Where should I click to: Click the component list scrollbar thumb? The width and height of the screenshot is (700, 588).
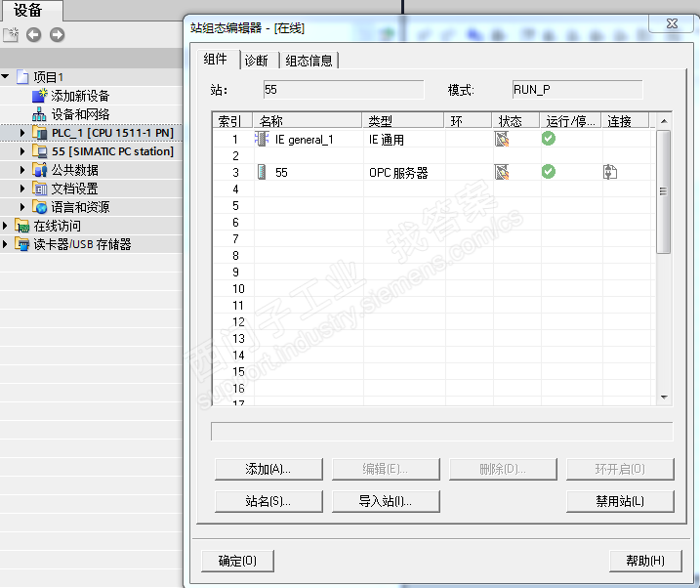click(x=664, y=191)
